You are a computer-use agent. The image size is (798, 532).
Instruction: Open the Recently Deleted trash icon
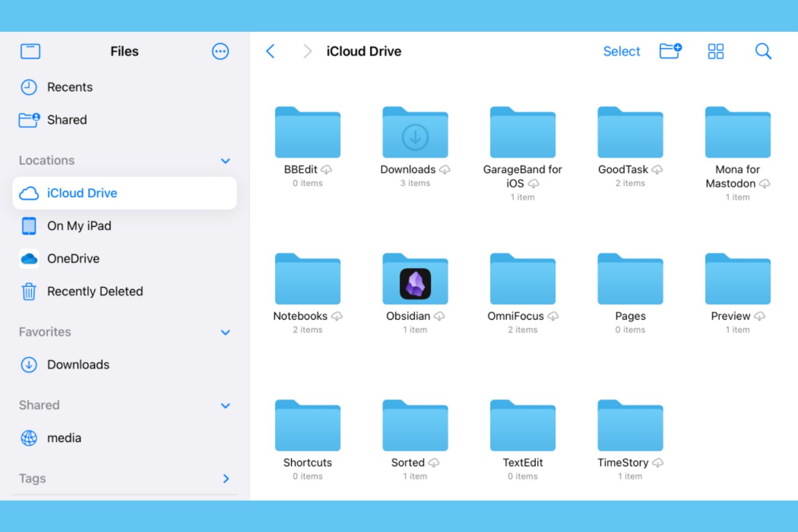(x=29, y=291)
